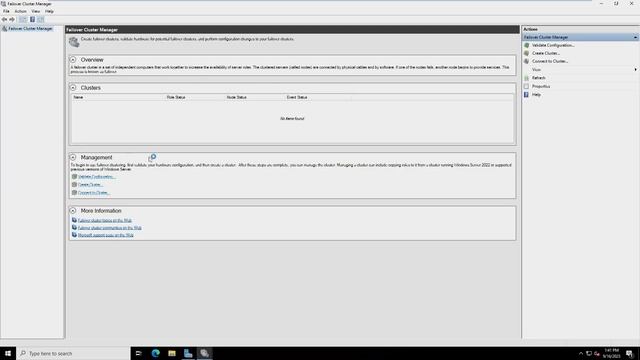
Task: Open Failover cluster topics on the Web
Action: pyautogui.click(x=105, y=220)
